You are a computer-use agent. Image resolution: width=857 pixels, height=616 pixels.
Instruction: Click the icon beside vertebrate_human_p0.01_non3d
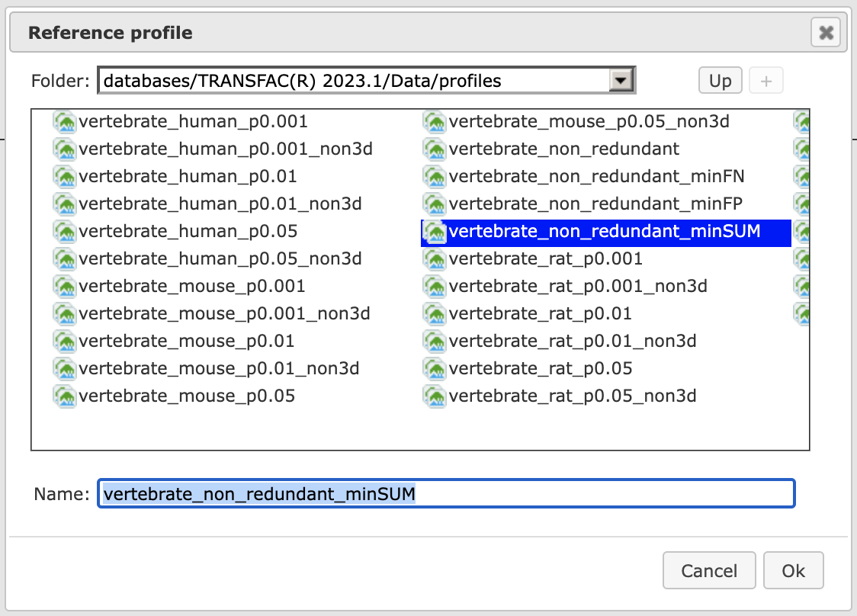point(65,204)
